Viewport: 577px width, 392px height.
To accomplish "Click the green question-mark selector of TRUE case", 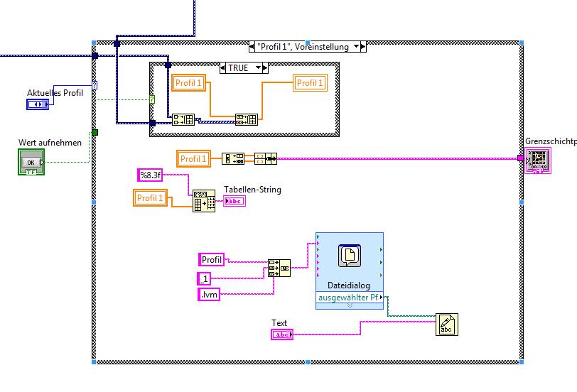I will point(152,99).
